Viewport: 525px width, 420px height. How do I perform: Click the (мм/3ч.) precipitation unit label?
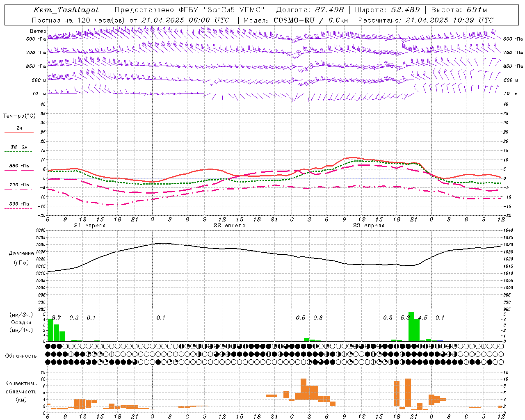click(21, 315)
